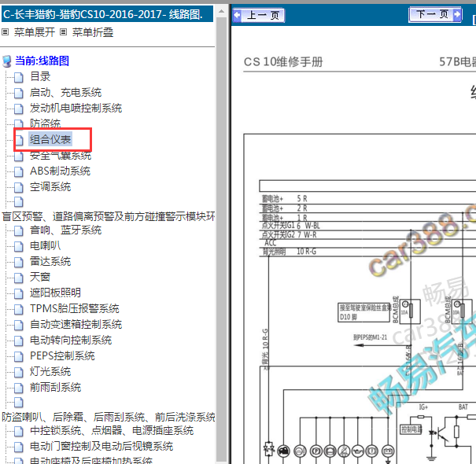The width and height of the screenshot is (476, 464).
Task: Click page icon next to 目录
Action: [x=19, y=77]
